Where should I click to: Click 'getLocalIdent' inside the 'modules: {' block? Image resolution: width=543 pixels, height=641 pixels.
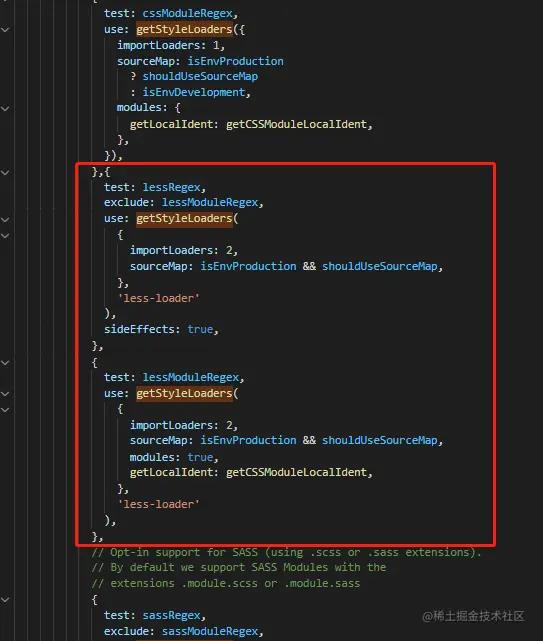pos(171,124)
